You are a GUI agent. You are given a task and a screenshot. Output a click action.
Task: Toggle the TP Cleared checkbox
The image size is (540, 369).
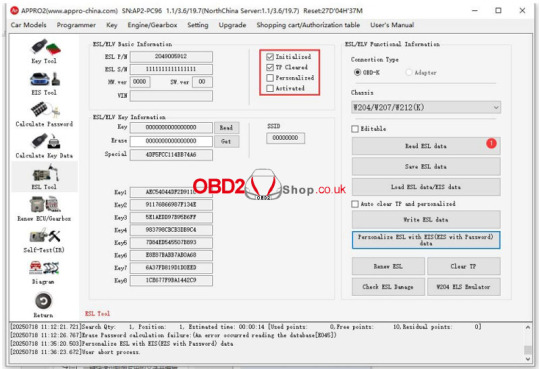click(x=270, y=67)
